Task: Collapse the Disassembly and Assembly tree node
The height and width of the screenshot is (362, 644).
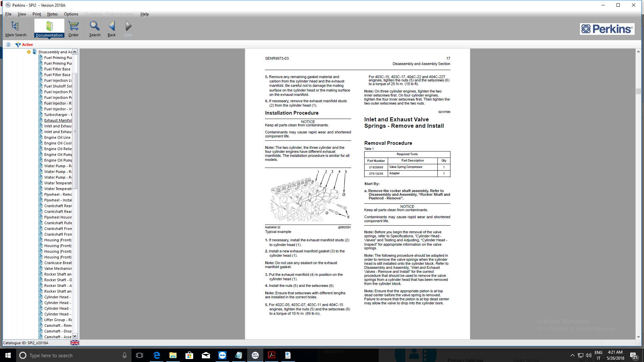Action: click(x=29, y=52)
